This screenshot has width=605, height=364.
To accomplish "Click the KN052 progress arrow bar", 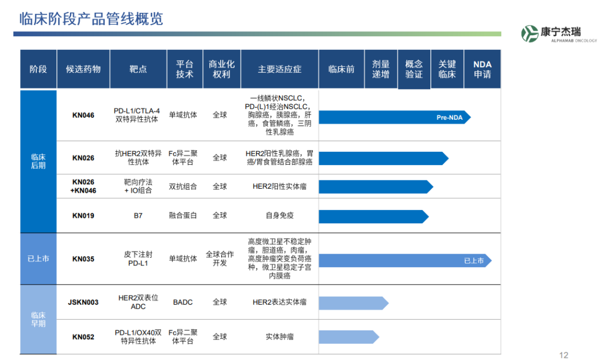I will coord(349,337).
